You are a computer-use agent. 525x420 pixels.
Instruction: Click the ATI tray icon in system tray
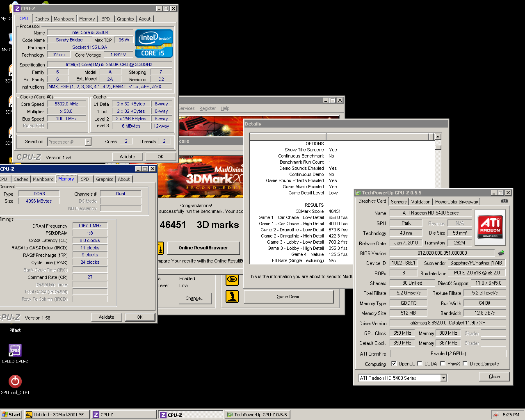pos(496,415)
